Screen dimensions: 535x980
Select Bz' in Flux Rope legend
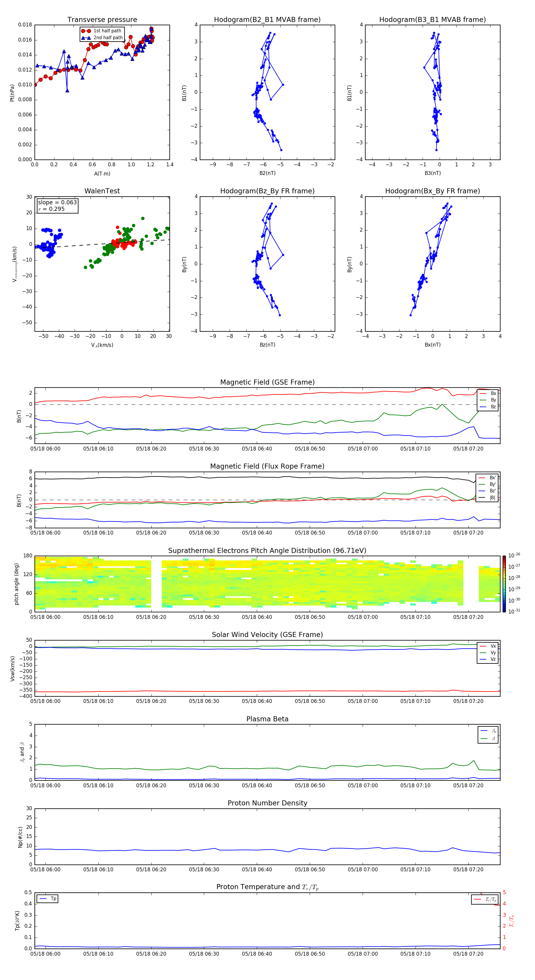(x=487, y=491)
